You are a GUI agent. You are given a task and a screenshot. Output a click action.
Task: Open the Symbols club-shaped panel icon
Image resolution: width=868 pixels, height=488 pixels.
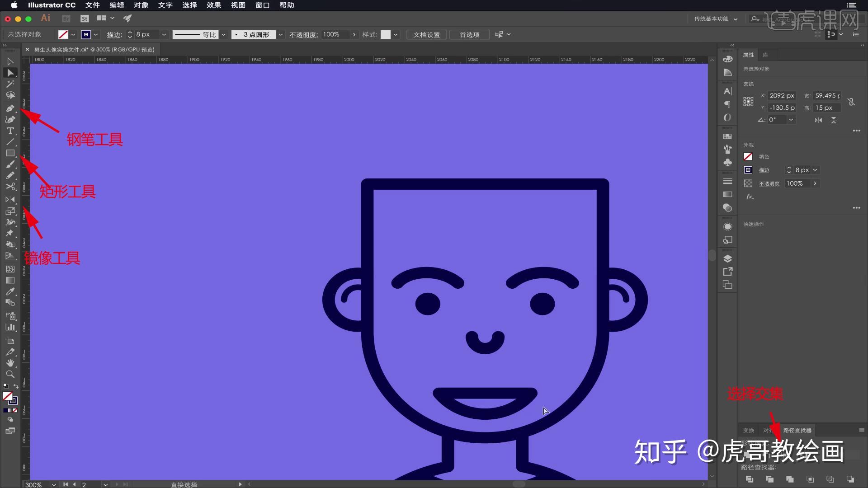727,163
